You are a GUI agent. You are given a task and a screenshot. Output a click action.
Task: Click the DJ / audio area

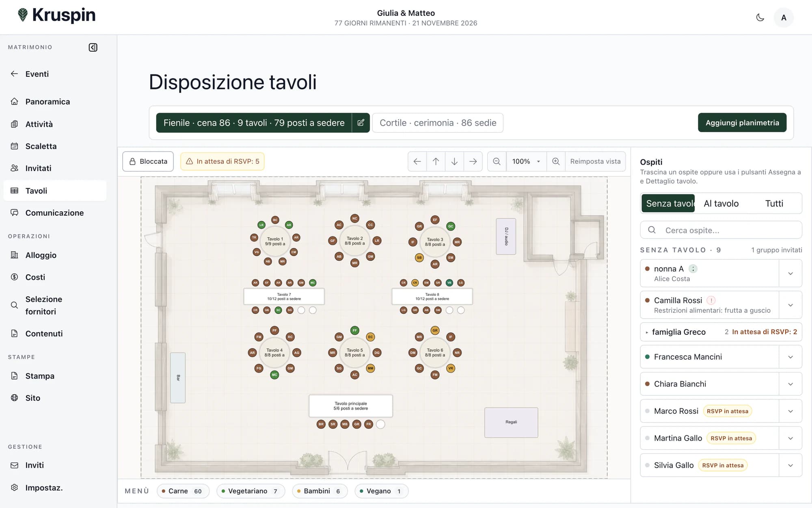506,237
